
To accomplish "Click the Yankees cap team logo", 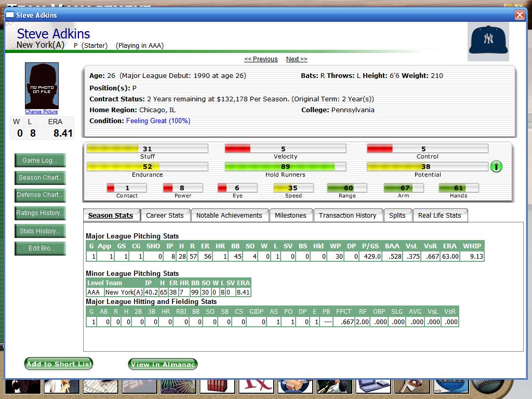I will point(488,42).
